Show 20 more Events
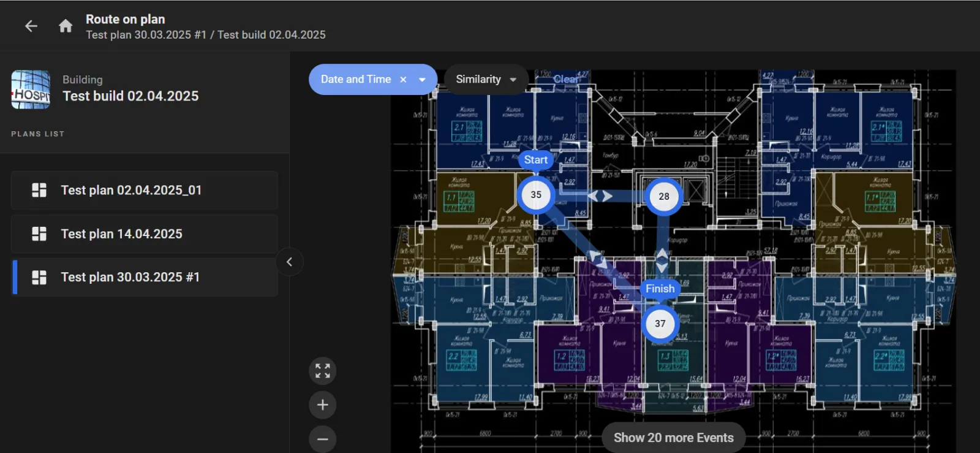The image size is (980, 453). 674,438
